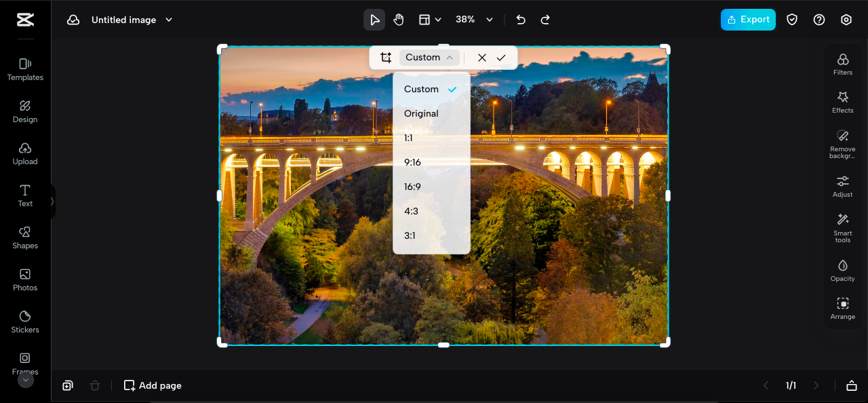868x403 pixels.
Task: Open the Templates panel
Action: (25, 69)
